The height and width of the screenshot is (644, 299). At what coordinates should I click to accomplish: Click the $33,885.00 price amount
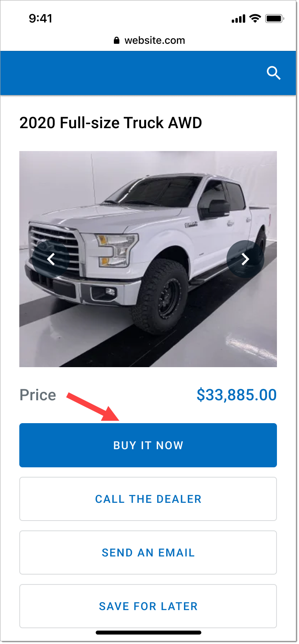(237, 395)
